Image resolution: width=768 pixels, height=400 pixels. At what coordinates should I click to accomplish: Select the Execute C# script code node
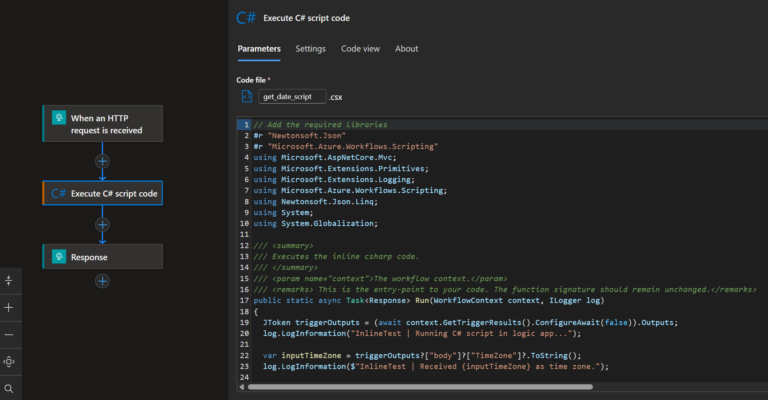102,193
